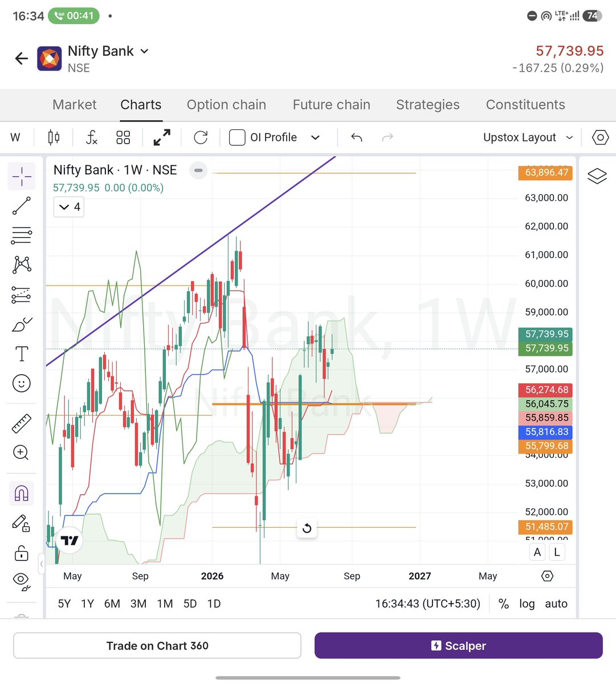Click the Trade on Chart 360 button
This screenshot has height=684, width=616.
pos(157,646)
